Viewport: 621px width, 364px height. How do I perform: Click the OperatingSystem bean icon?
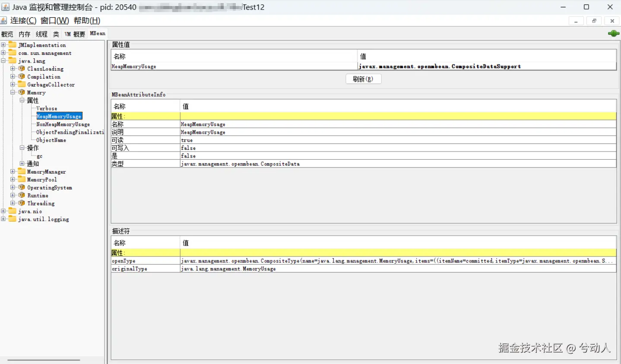click(22, 187)
